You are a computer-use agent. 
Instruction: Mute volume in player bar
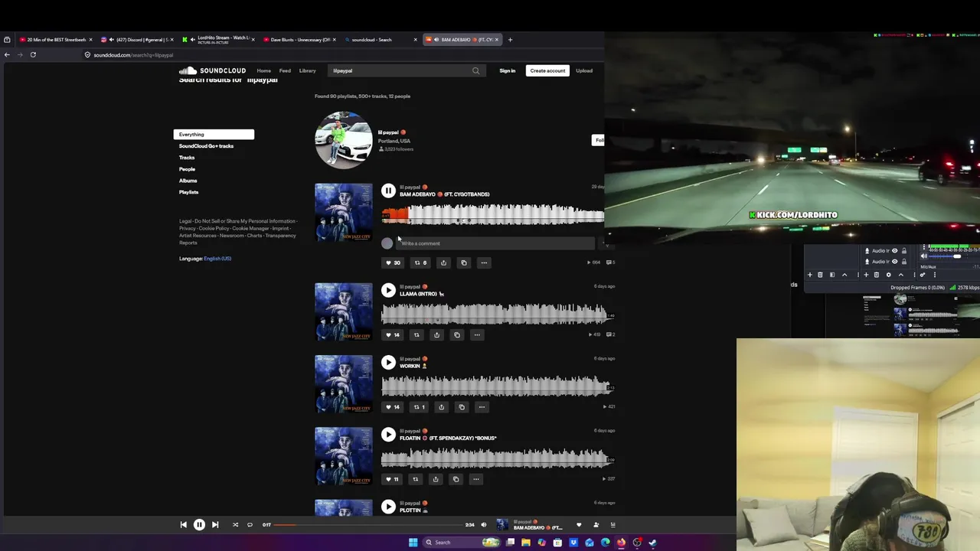coord(483,525)
